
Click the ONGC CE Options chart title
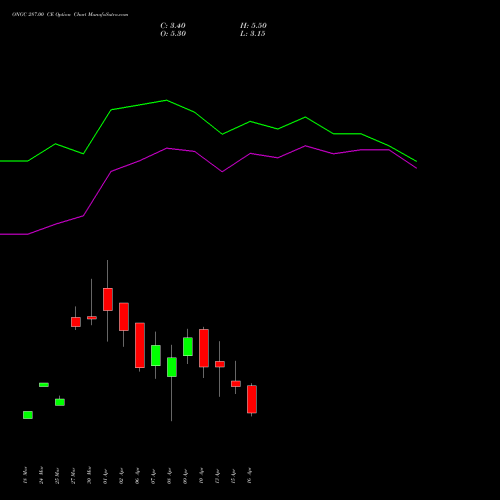click(x=70, y=15)
